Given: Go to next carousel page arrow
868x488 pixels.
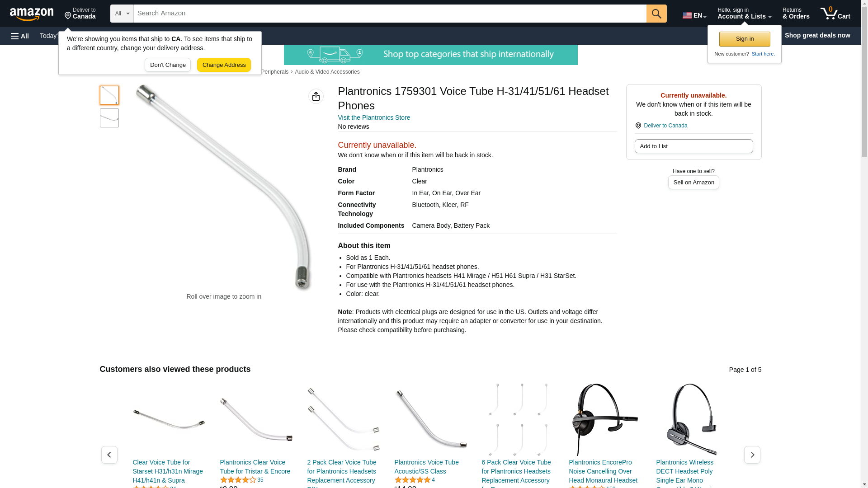Looking at the screenshot, I should pos(752,455).
